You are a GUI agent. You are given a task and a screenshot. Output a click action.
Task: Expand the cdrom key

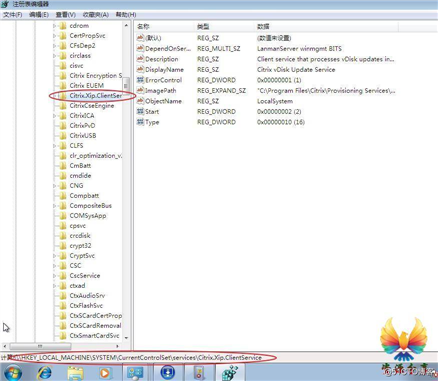click(55, 26)
